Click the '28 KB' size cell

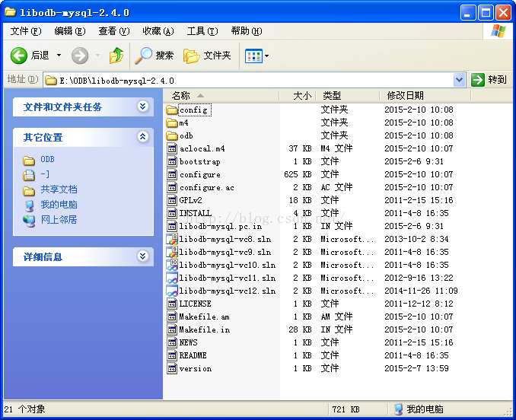click(x=300, y=329)
